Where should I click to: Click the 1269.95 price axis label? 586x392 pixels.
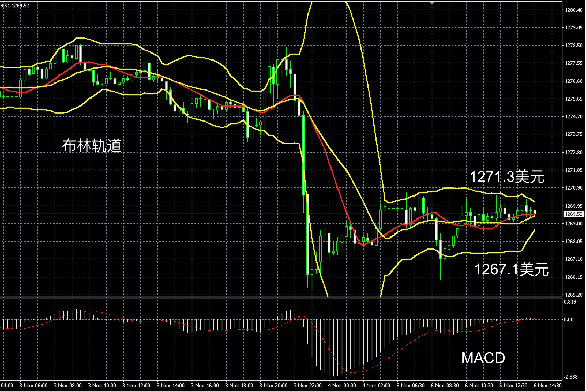pos(573,206)
